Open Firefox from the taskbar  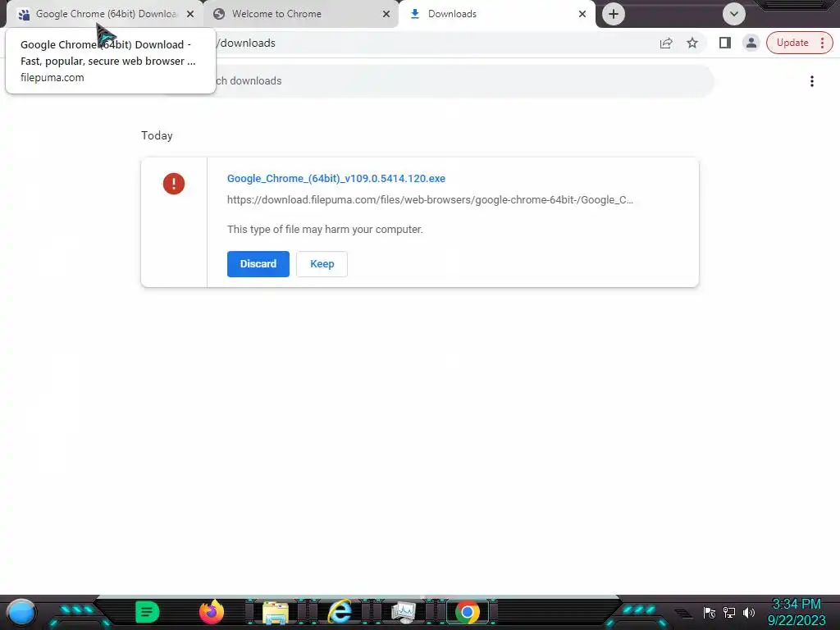tap(211, 612)
